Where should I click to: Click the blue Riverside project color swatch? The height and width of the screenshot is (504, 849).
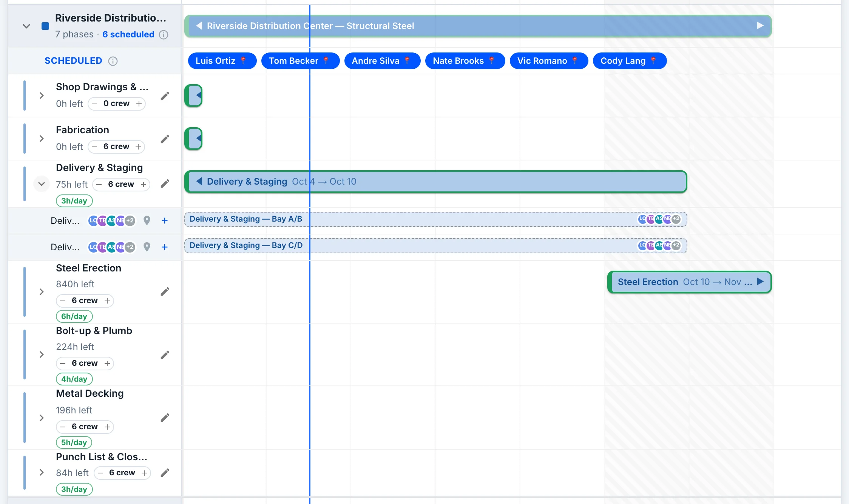point(45,26)
